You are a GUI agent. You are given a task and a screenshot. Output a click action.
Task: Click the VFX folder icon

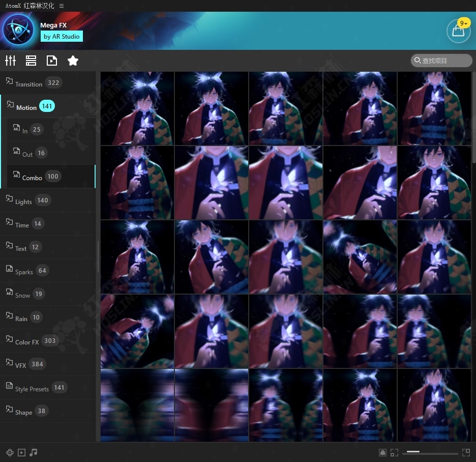click(x=10, y=362)
